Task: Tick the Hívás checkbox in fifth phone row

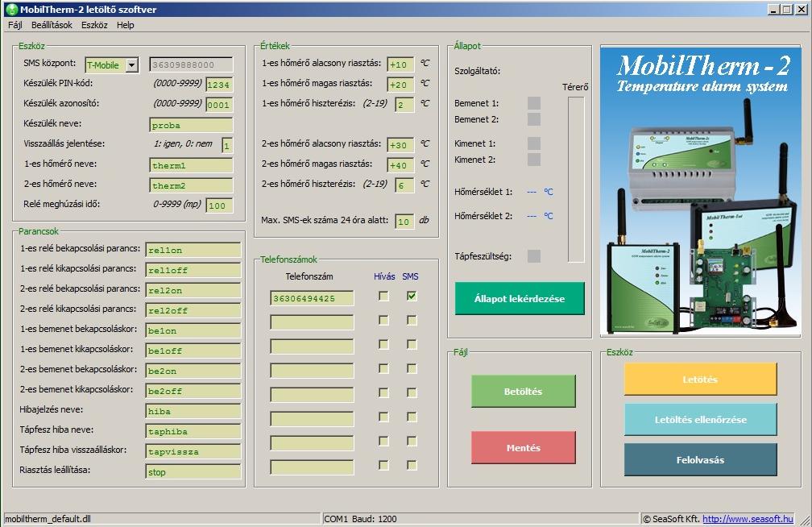Action: [x=383, y=392]
